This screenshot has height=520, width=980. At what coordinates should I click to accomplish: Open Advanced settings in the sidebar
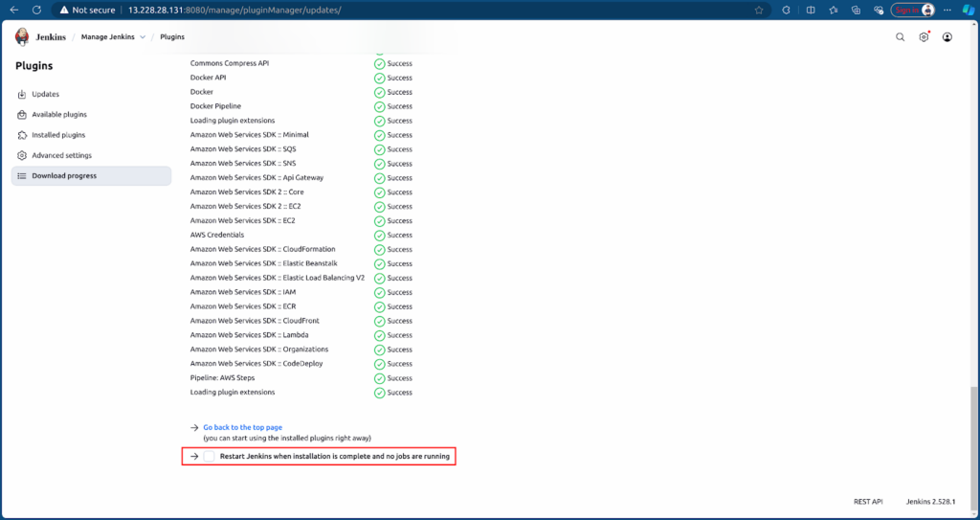pos(61,155)
